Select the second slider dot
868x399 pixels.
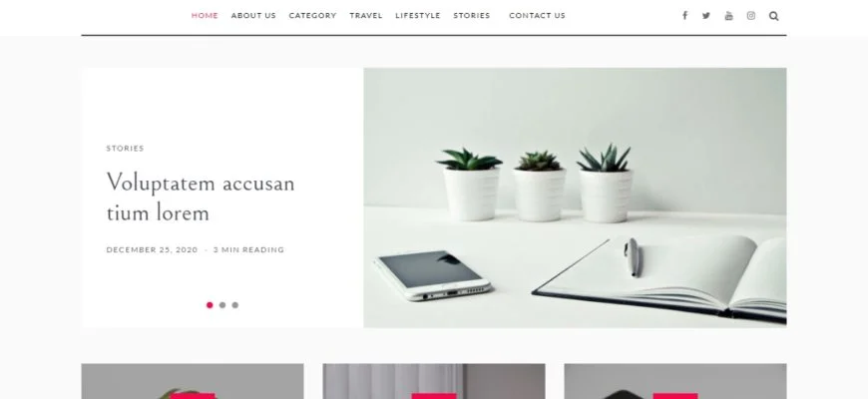[x=221, y=305]
